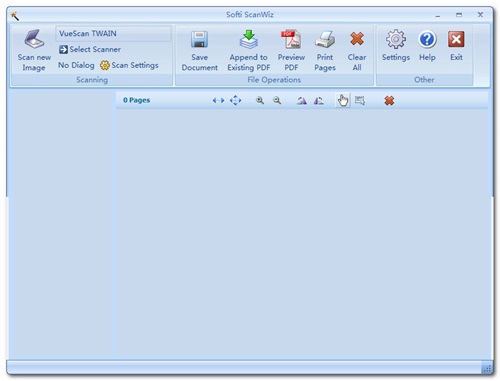Choose Append to Existing PDF
500x381 pixels.
(249, 50)
